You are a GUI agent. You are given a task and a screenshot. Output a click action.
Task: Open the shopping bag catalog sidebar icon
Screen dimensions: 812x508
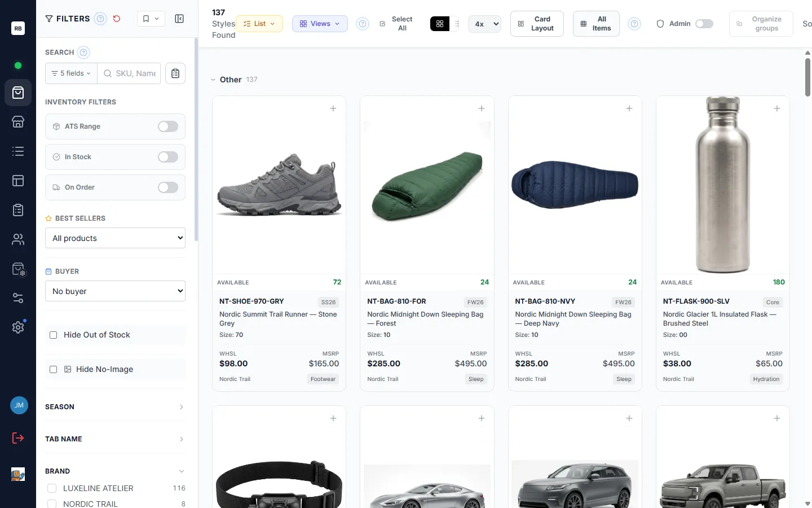point(18,93)
